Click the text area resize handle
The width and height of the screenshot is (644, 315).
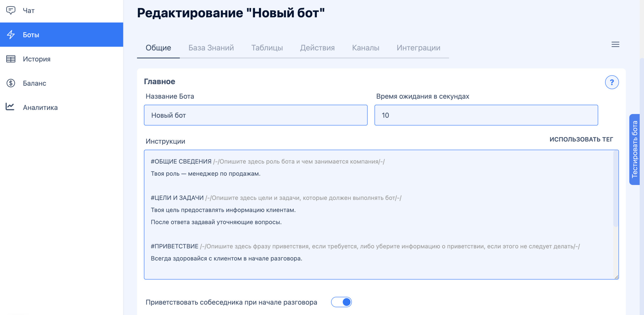click(x=616, y=277)
